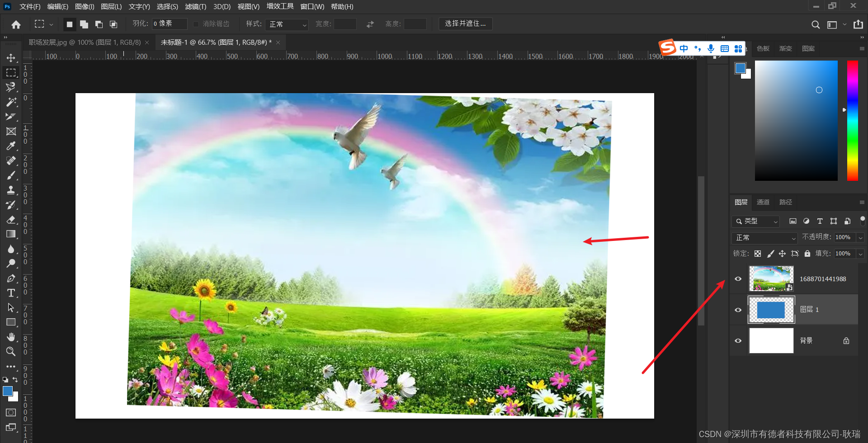Click the hue slider strip in Color panel
Screen dimensions: 868x443
coord(852,120)
